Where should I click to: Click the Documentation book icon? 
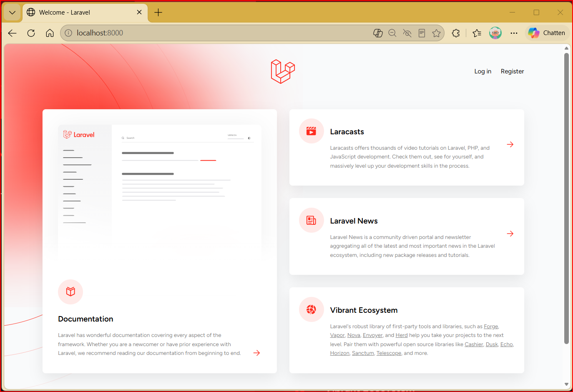70,291
